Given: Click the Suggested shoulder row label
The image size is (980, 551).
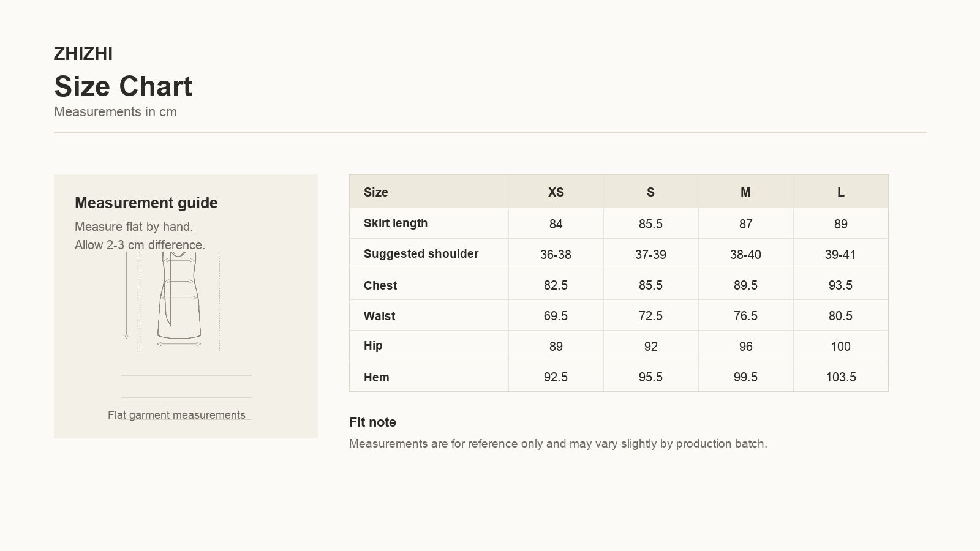Looking at the screenshot, I should (421, 254).
